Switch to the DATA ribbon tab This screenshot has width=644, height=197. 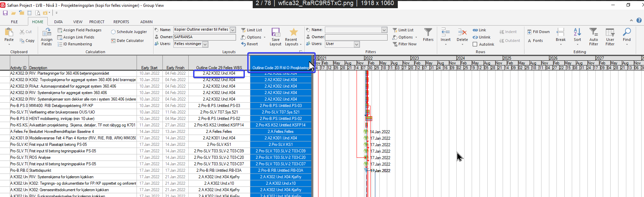click(58, 22)
